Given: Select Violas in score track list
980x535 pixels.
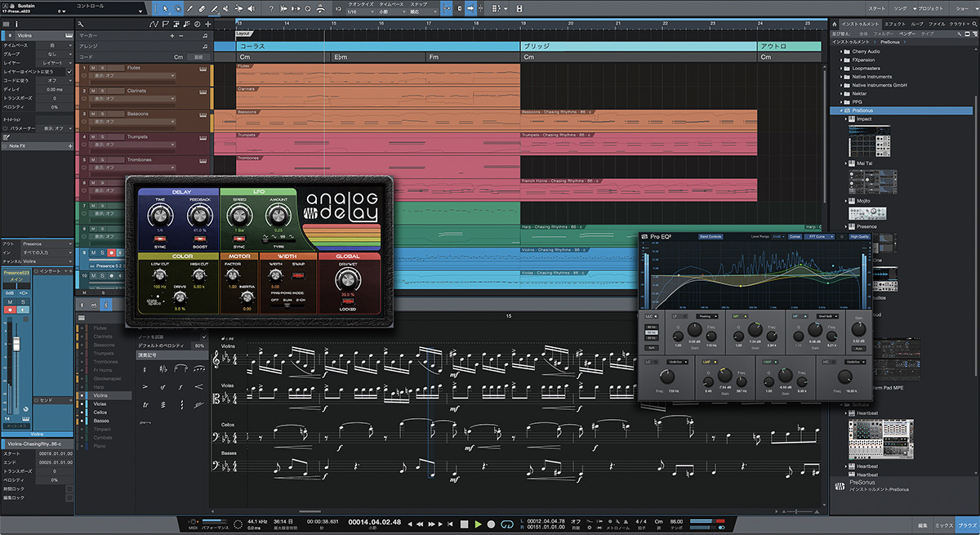Looking at the screenshot, I should click(101, 403).
